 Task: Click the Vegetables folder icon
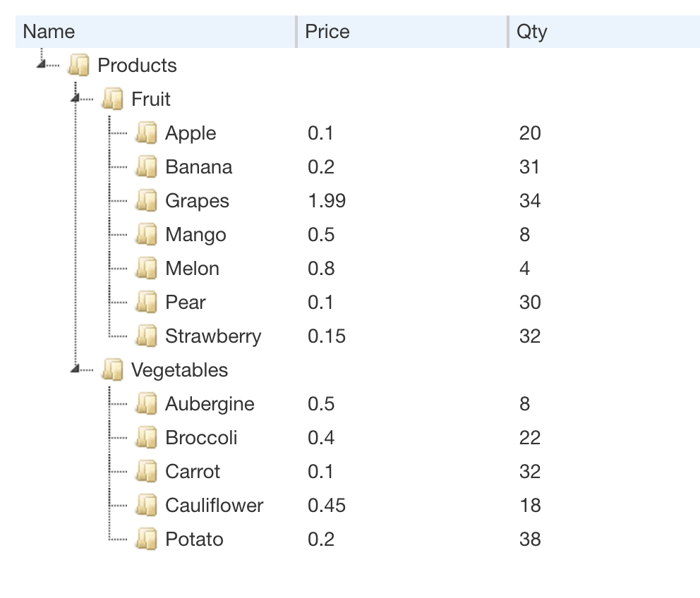[112, 370]
